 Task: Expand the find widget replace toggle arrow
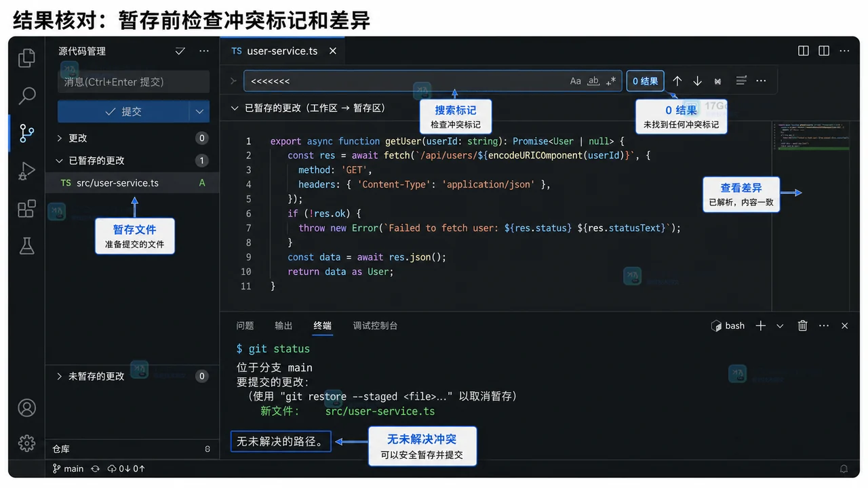(x=234, y=81)
